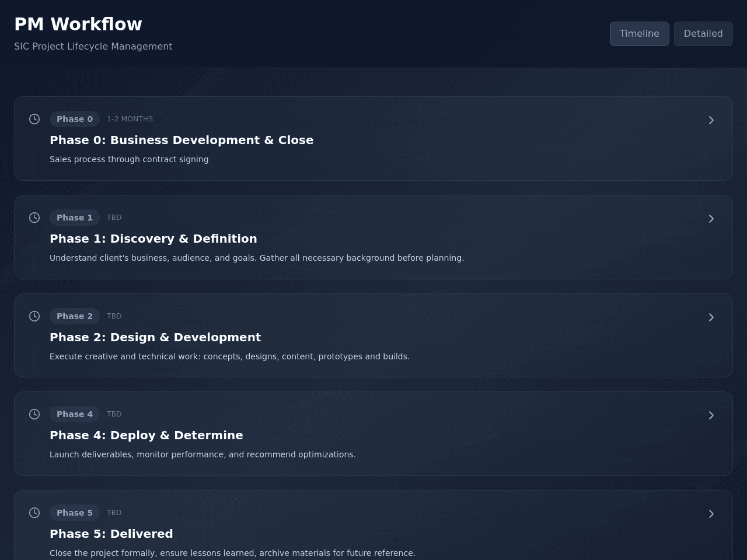Open the Phase 5: Delivered title
The width and height of the screenshot is (747, 560).
pos(111,534)
